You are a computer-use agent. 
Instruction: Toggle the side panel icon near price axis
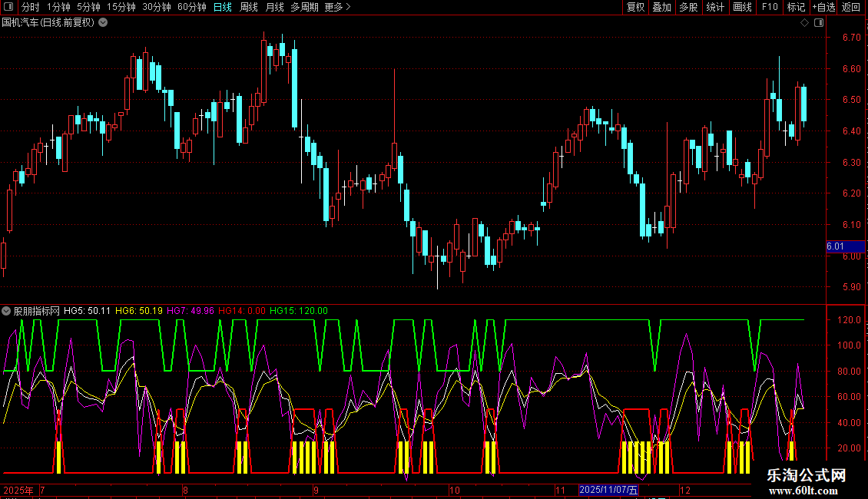click(819, 23)
